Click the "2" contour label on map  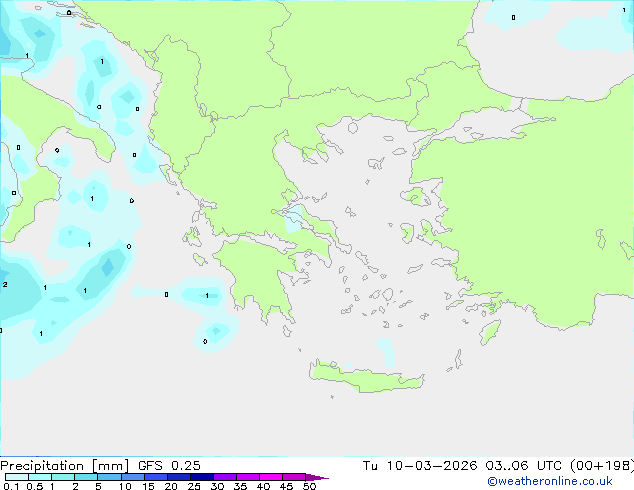pos(5,285)
